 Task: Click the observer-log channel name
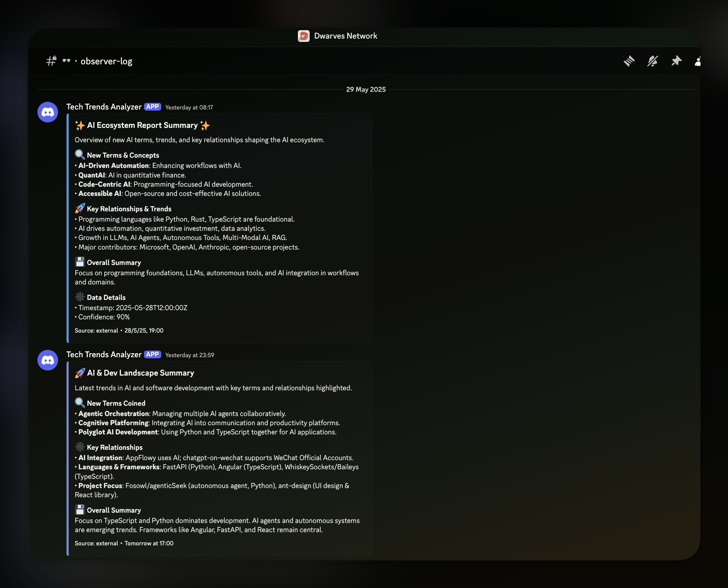coord(107,61)
